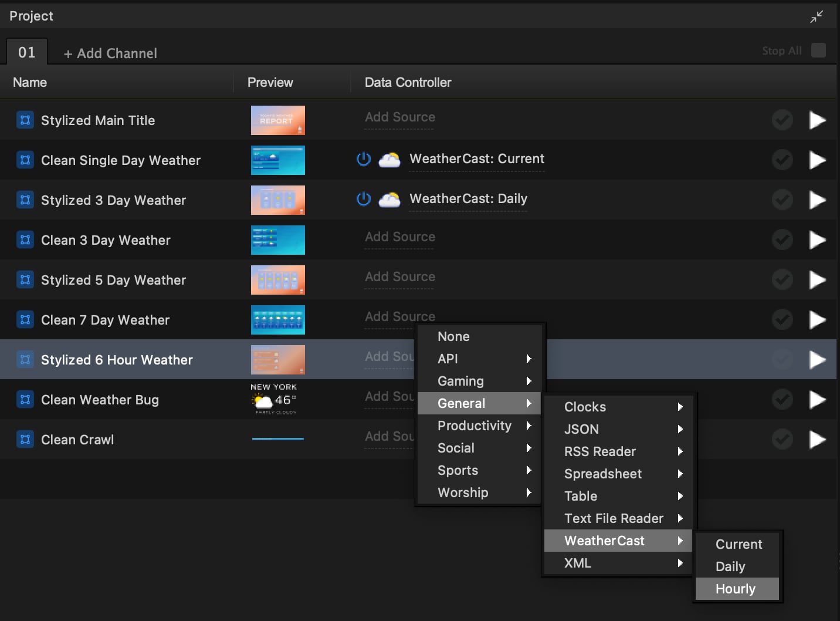
Task: Click cloud icon next to WeatherCast: Current
Action: (x=389, y=160)
